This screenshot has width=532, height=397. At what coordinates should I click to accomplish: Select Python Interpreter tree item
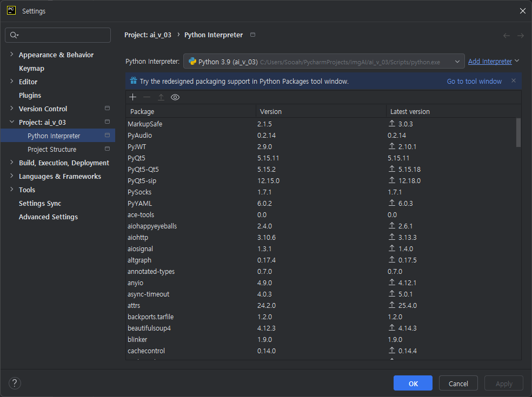click(58, 136)
